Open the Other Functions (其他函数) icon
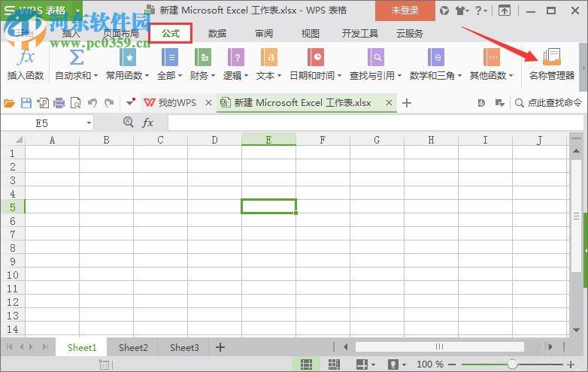 tap(491, 57)
